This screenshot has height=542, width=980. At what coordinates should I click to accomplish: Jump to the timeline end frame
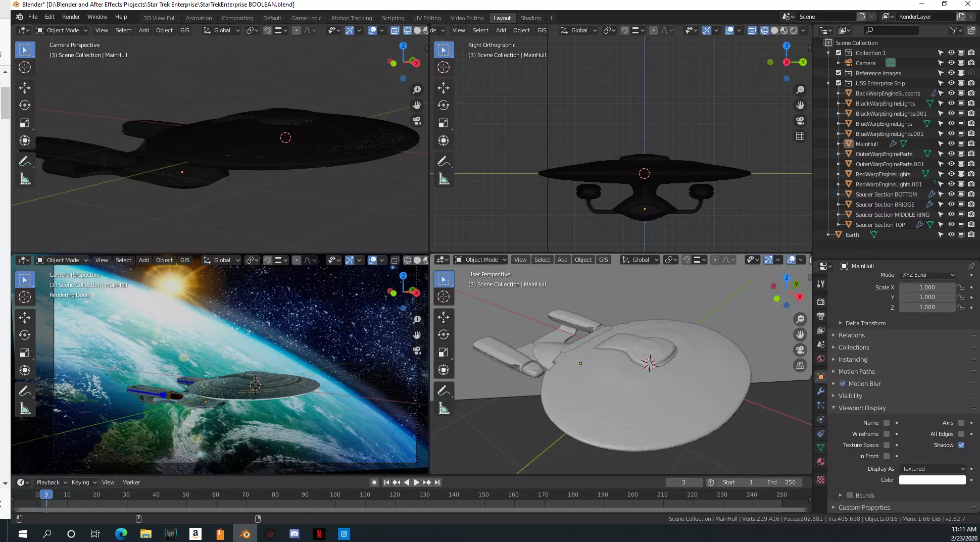437,482
